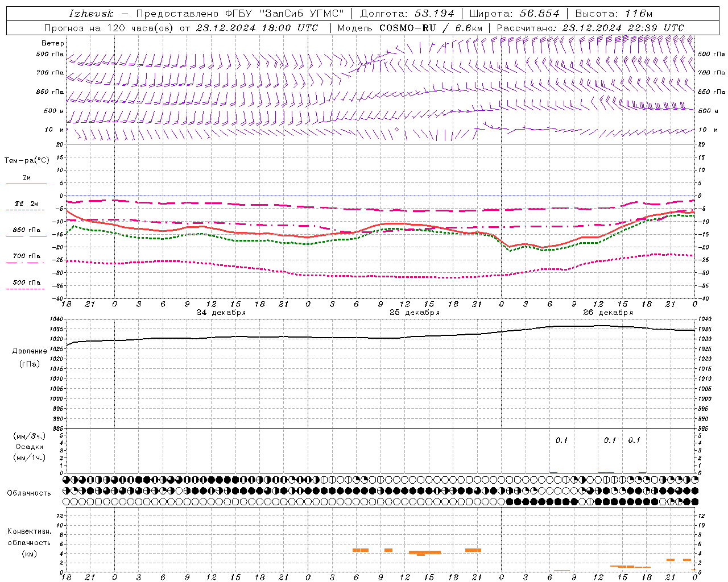Image resolution: width=728 pixels, height=582 pixels.
Task: Click the "(мм/1ч.)" precipitation unit label
Action: tap(30, 458)
